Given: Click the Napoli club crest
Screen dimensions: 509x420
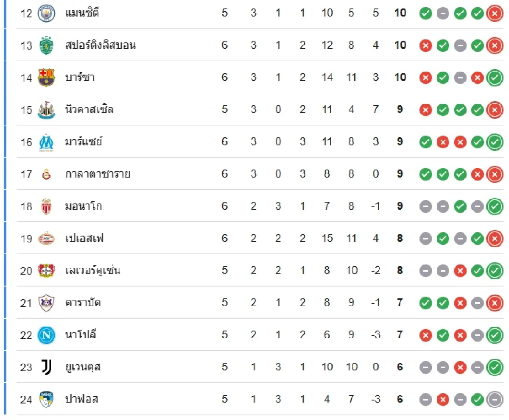Looking at the screenshot, I should coord(46,335).
